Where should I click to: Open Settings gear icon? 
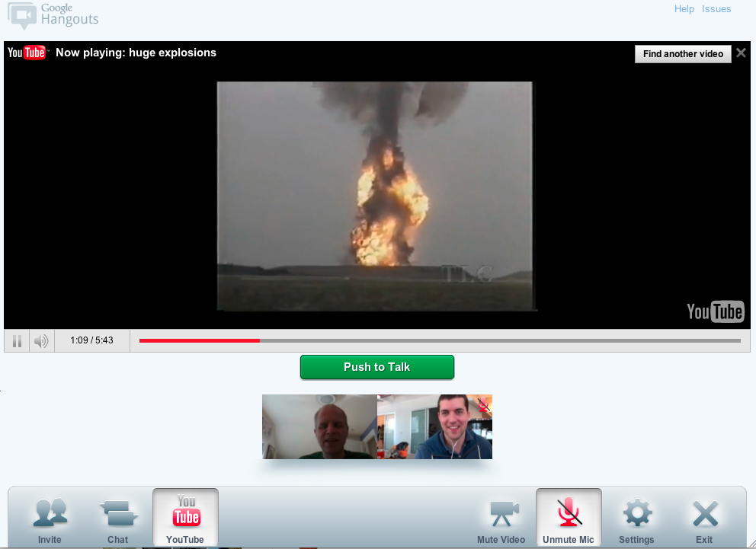click(636, 516)
